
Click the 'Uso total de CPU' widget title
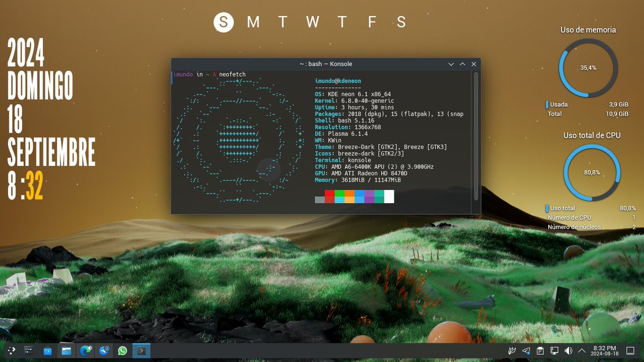tap(592, 135)
